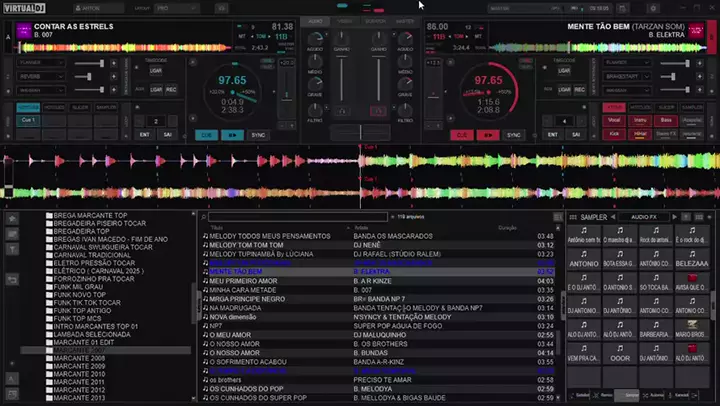The image size is (720, 406).
Task: Toggle SYNC on the right deck
Action: (513, 134)
